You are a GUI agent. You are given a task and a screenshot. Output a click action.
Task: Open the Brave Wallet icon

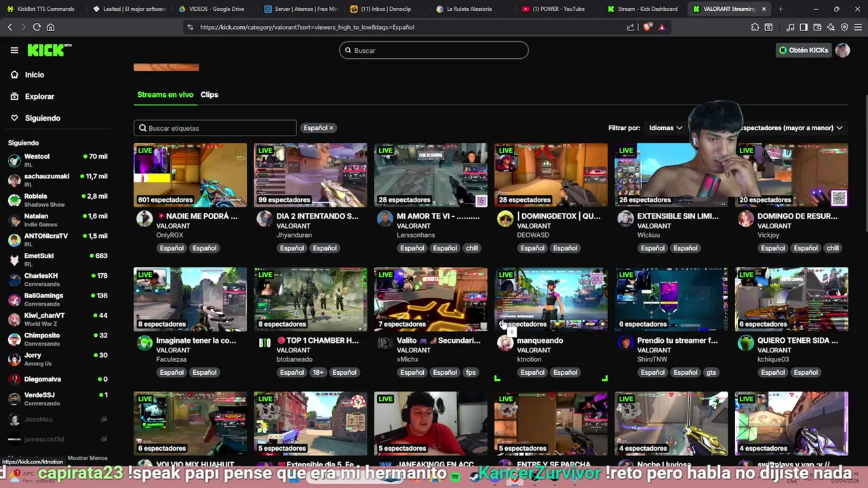coord(817,27)
